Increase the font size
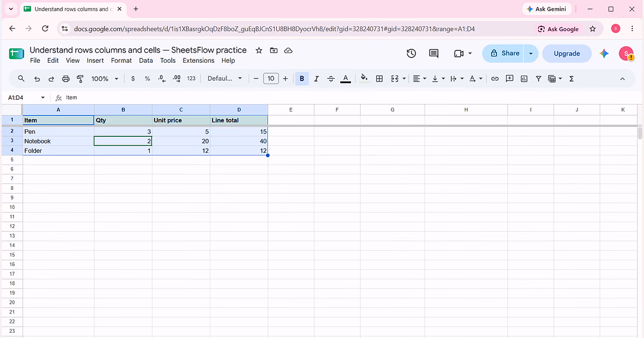This screenshot has height=338, width=644. click(285, 78)
